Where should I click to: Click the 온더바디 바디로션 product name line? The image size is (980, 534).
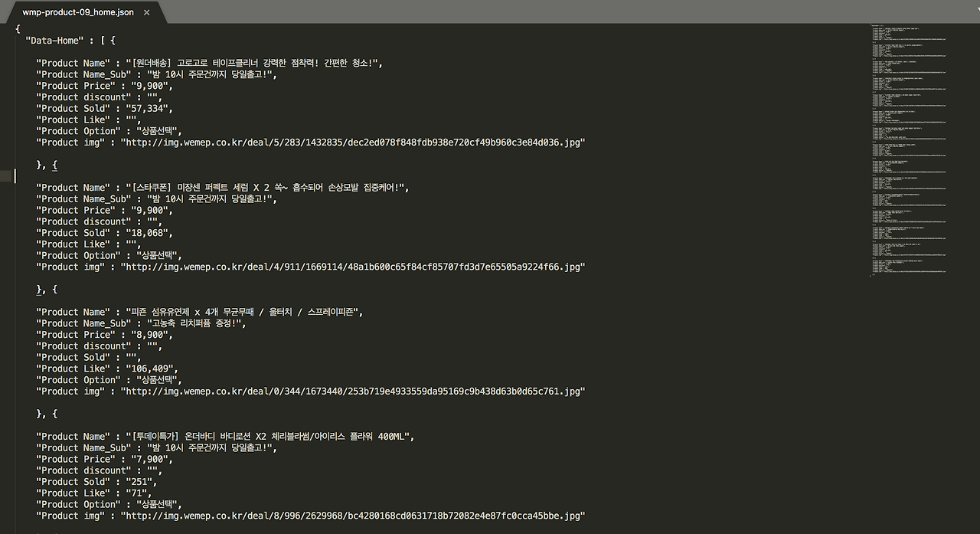(x=225, y=437)
